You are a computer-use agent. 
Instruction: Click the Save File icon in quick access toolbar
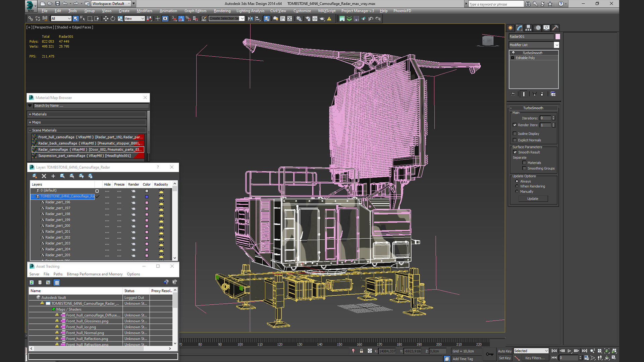[x=57, y=4]
